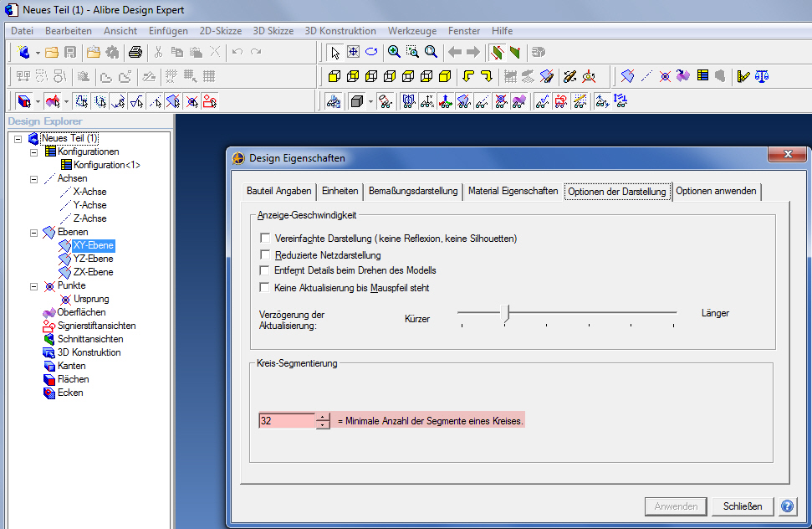Enable Vereinfachte Darstellung checkbox
Image resolution: width=812 pixels, height=529 pixels.
click(265, 238)
